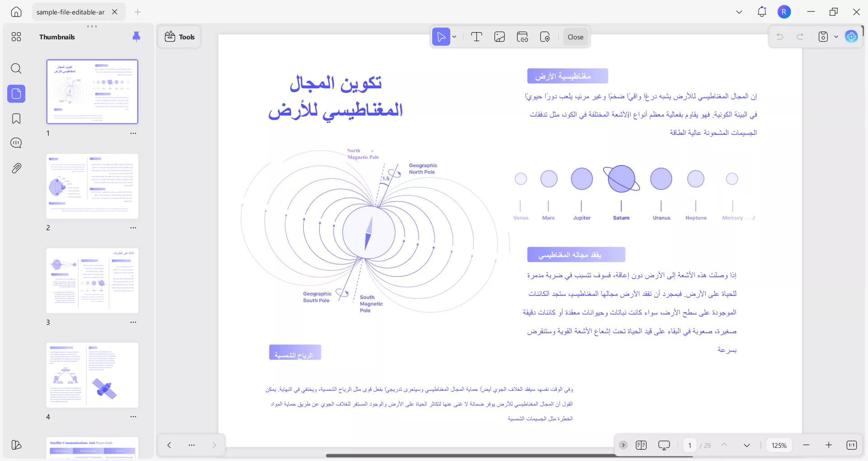Image resolution: width=868 pixels, height=461 pixels.
Task: Zoom out with minus button
Action: click(x=806, y=445)
